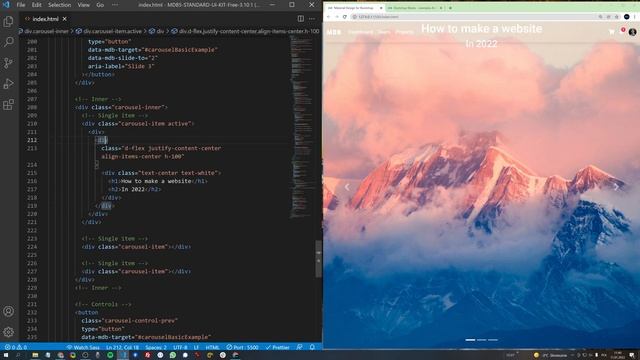This screenshot has height=360, width=640.
Task: Click the LF end-of-line selector
Action: coord(196,347)
